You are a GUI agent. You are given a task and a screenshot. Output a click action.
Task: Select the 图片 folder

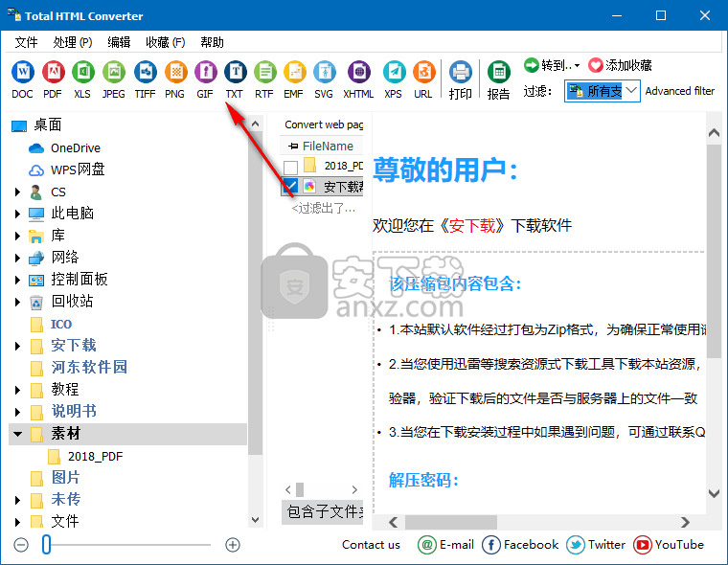(x=65, y=477)
